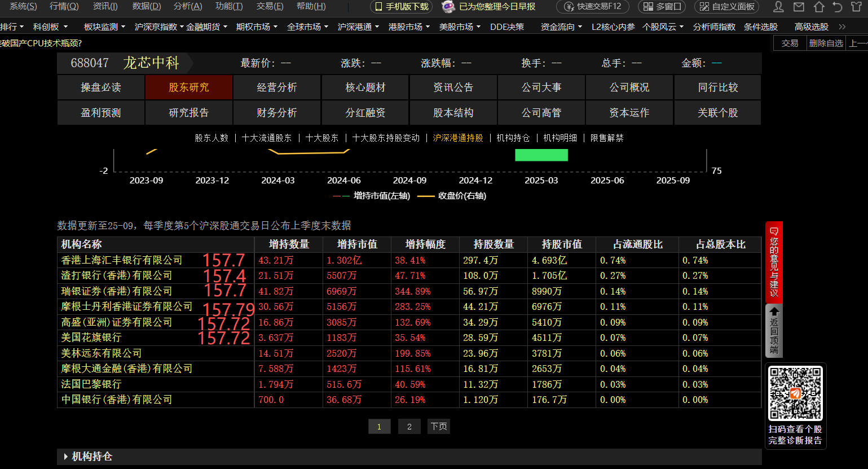Image resolution: width=868 pixels, height=469 pixels.
Task: Jump to 十大流通股东 section
Action: [267, 138]
